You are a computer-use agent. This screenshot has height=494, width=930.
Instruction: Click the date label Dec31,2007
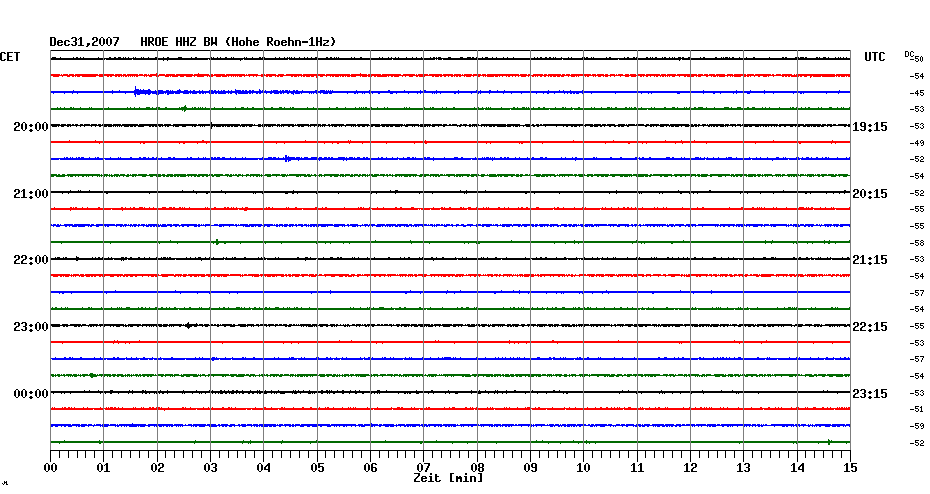point(84,42)
